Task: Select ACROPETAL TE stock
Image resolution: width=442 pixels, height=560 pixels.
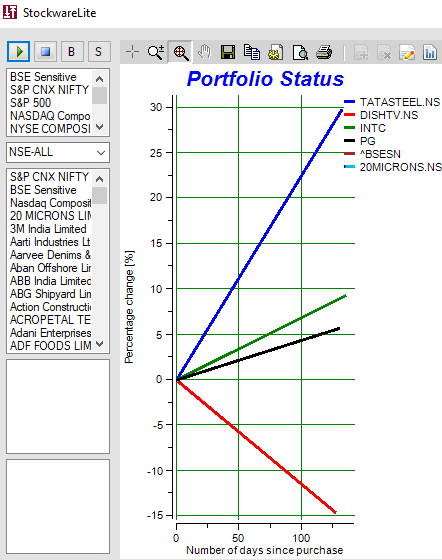Action: tap(50, 320)
